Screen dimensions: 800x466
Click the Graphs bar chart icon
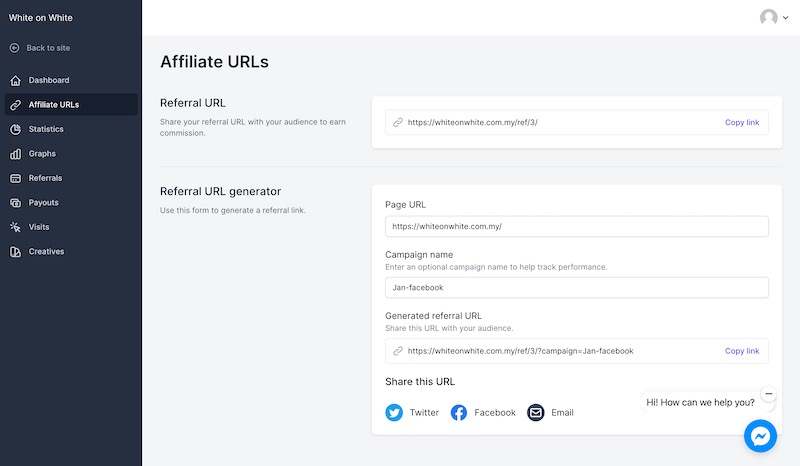pyautogui.click(x=15, y=154)
